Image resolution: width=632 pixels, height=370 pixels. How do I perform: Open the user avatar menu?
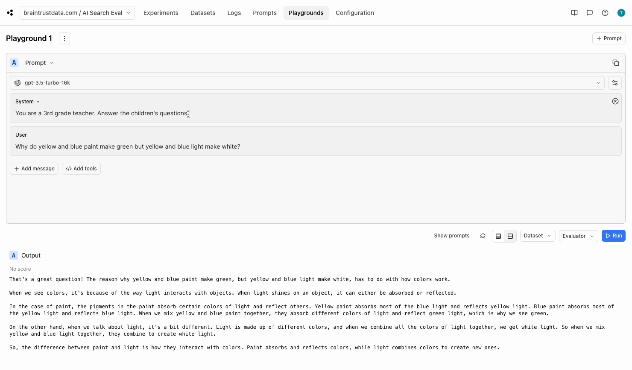[621, 13]
